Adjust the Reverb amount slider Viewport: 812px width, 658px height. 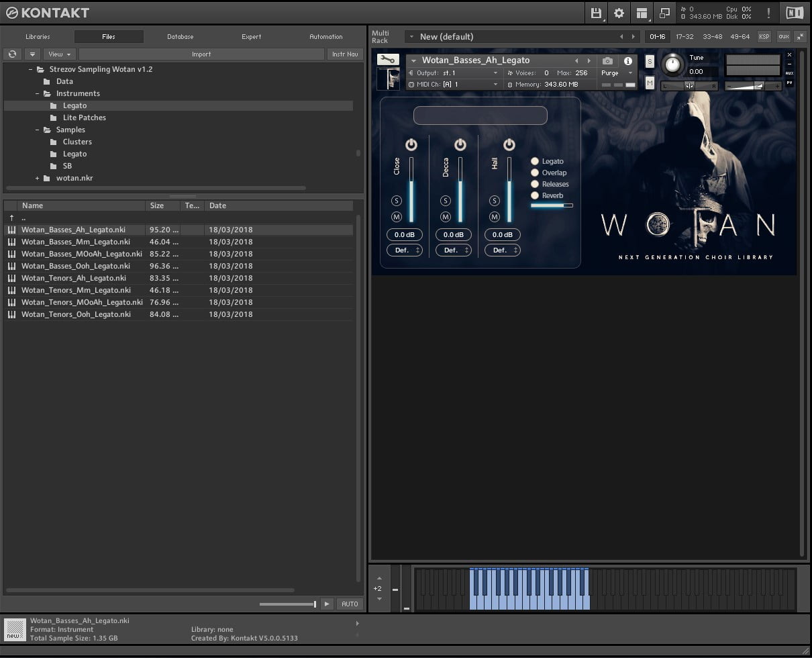pos(552,205)
